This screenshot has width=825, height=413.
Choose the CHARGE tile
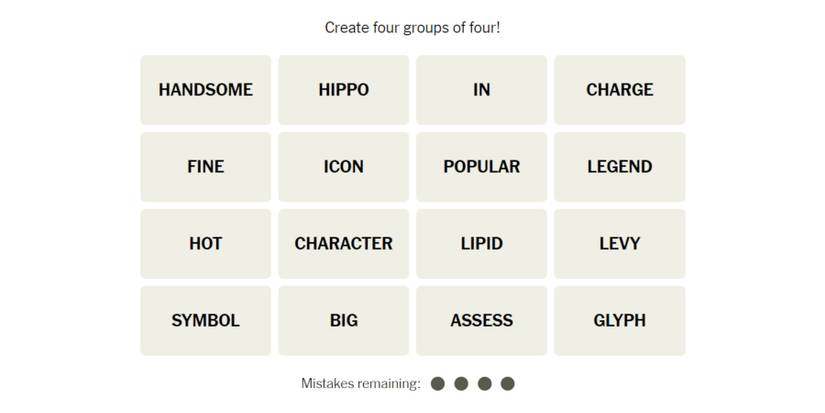click(x=619, y=90)
